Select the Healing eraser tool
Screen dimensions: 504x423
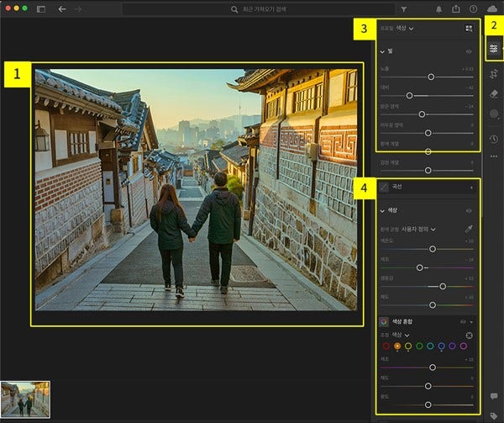494,93
